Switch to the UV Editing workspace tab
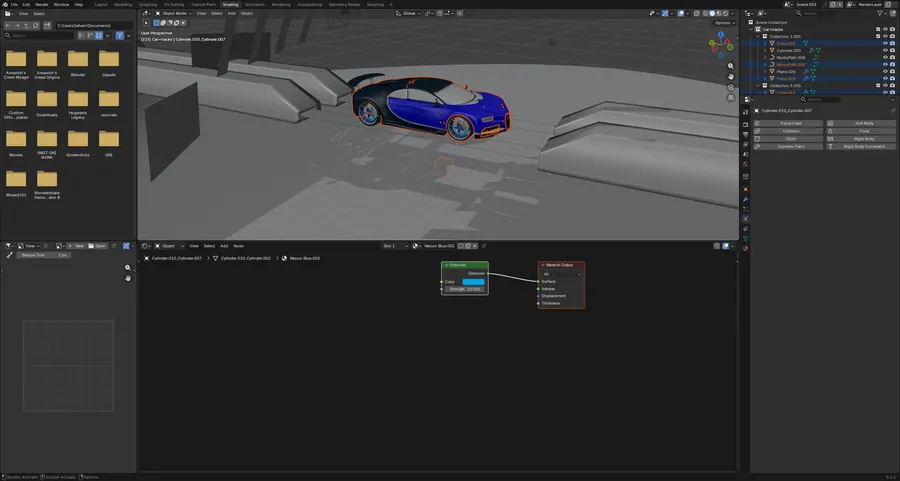The width and height of the screenshot is (900, 481). pyautogui.click(x=174, y=5)
